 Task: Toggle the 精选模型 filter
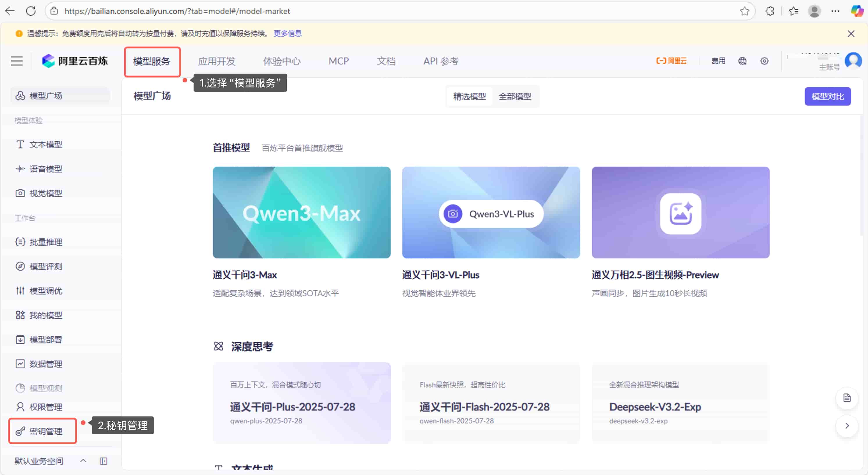pos(469,96)
